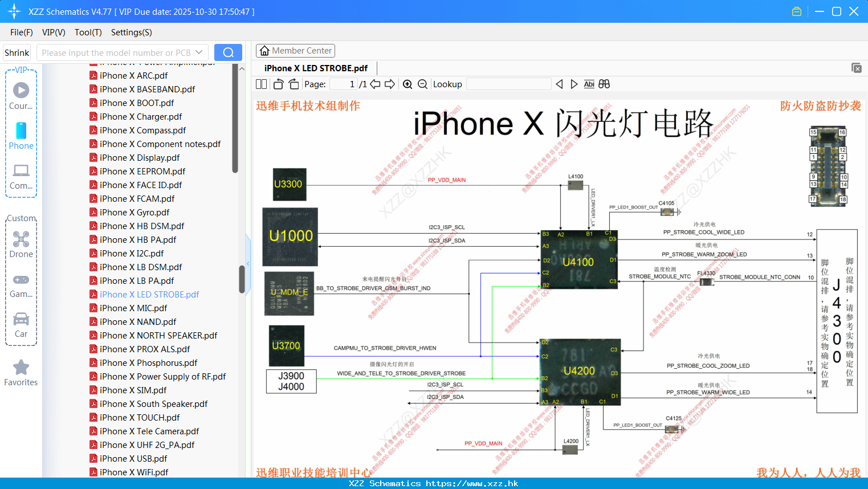Open iPhone X FACE ID.pdf
Screen dimensions: 868x489
pos(141,185)
